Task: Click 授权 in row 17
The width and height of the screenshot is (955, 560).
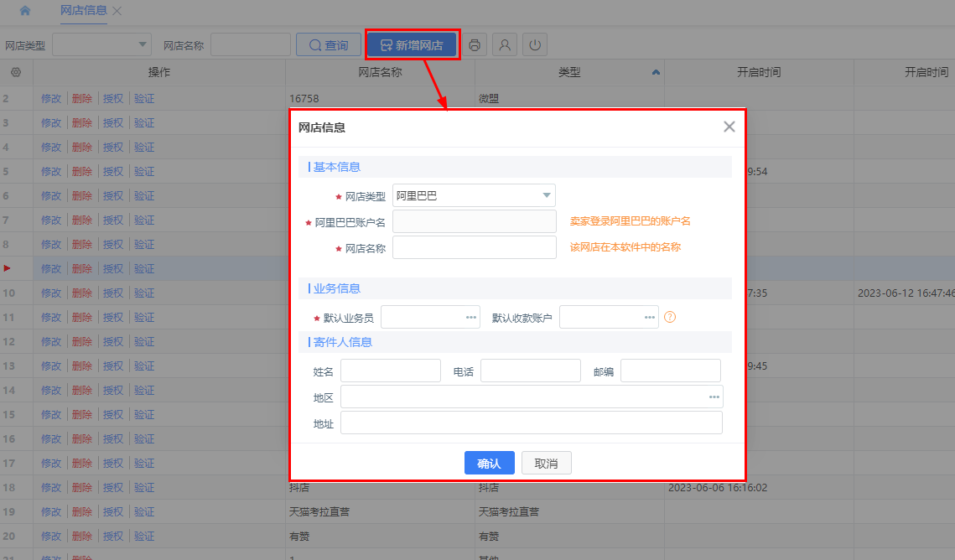Action: 113,464
